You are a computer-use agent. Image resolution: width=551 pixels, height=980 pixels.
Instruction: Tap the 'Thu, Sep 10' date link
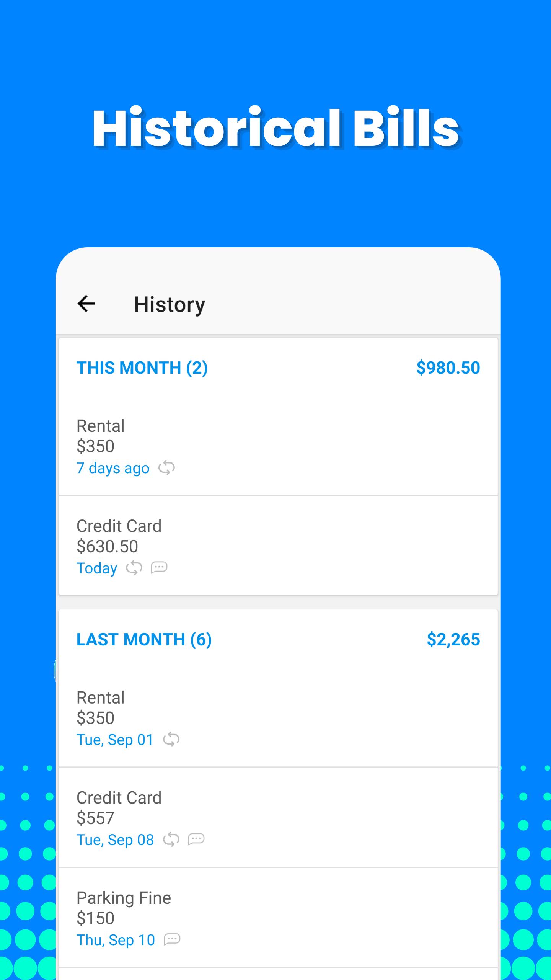point(116,940)
